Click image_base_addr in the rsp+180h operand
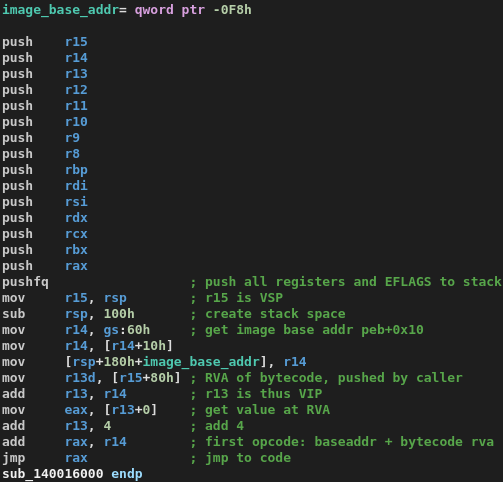The image size is (503, 482). [201, 362]
